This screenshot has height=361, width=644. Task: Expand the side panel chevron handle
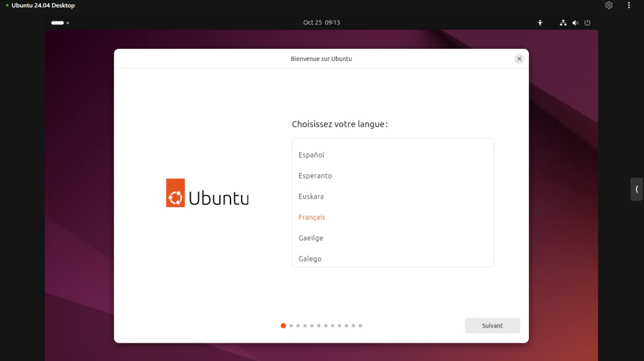636,189
